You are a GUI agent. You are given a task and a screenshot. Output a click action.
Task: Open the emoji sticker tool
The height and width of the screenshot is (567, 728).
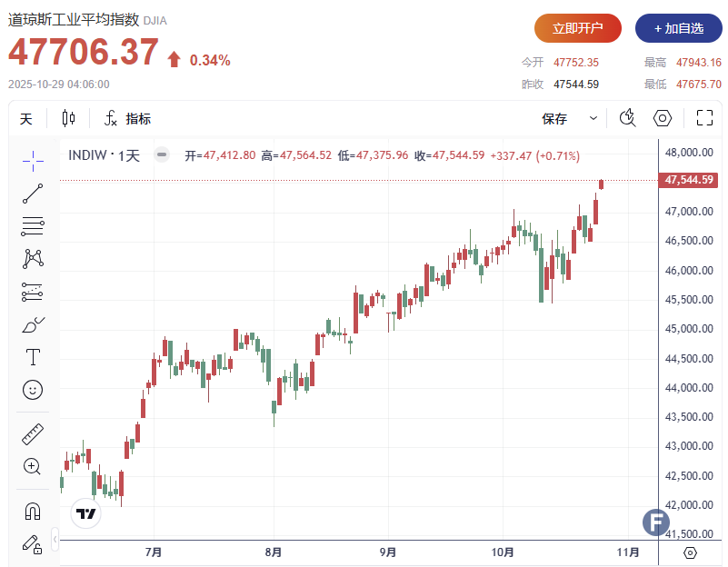click(x=33, y=390)
